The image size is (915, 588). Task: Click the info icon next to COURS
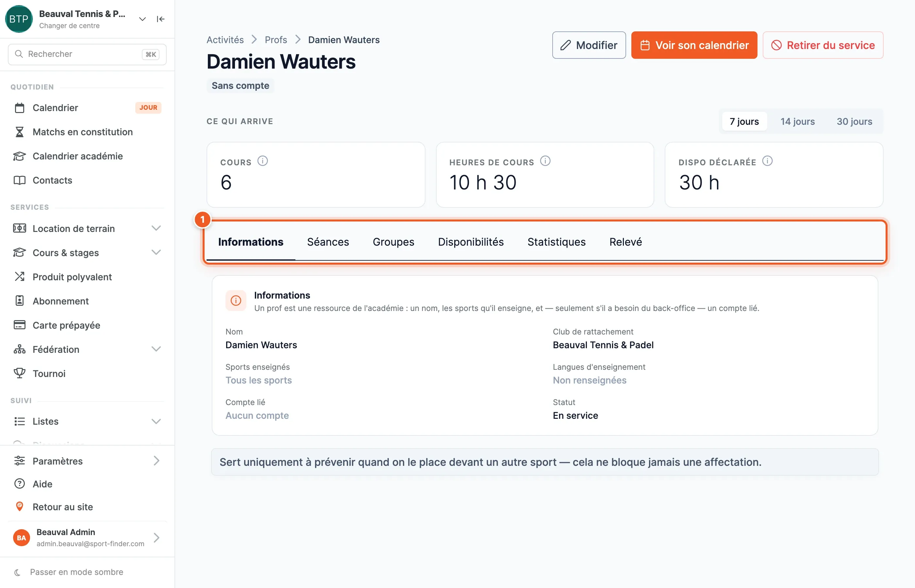point(262,161)
